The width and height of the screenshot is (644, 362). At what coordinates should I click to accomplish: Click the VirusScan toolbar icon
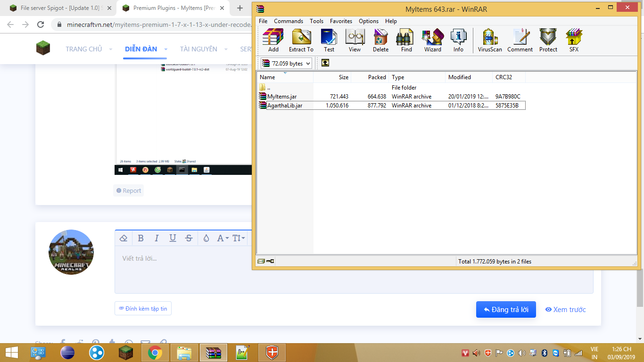489,40
